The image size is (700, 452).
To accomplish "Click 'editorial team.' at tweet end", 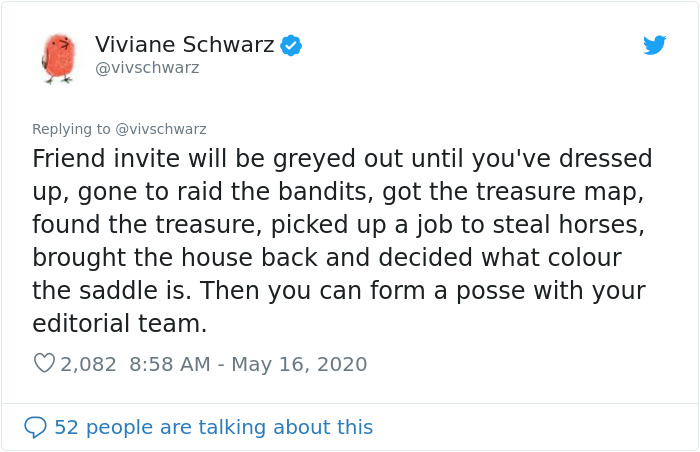I will coord(120,323).
